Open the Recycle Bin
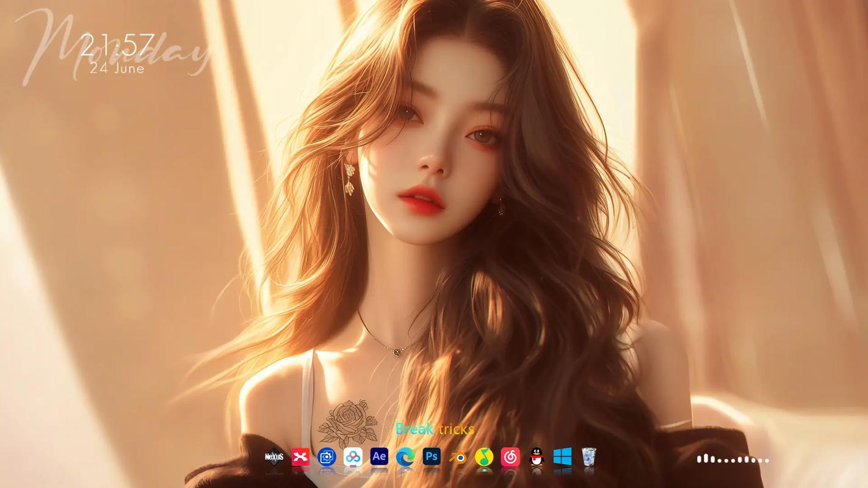This screenshot has width=868, height=488. pyautogui.click(x=589, y=456)
